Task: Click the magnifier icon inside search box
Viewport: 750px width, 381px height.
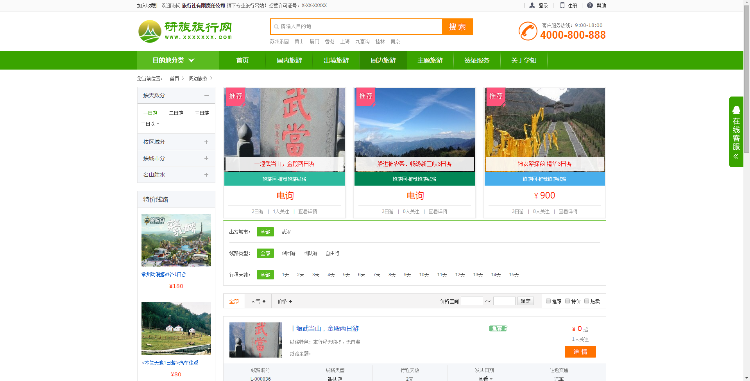Action: pos(276,27)
